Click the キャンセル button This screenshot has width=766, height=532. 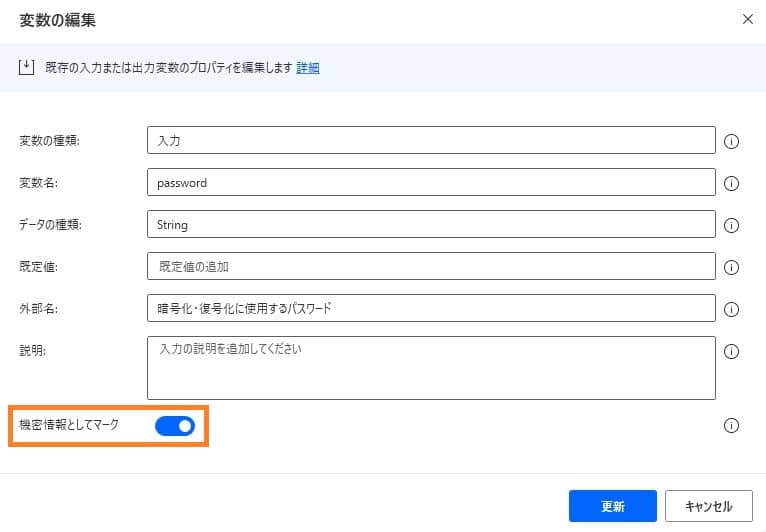pyautogui.click(x=708, y=506)
